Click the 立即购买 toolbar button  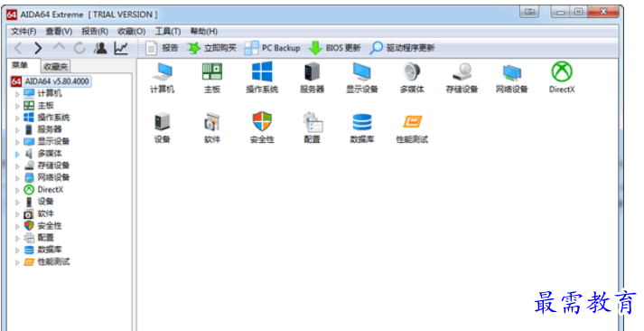pyautogui.click(x=212, y=48)
